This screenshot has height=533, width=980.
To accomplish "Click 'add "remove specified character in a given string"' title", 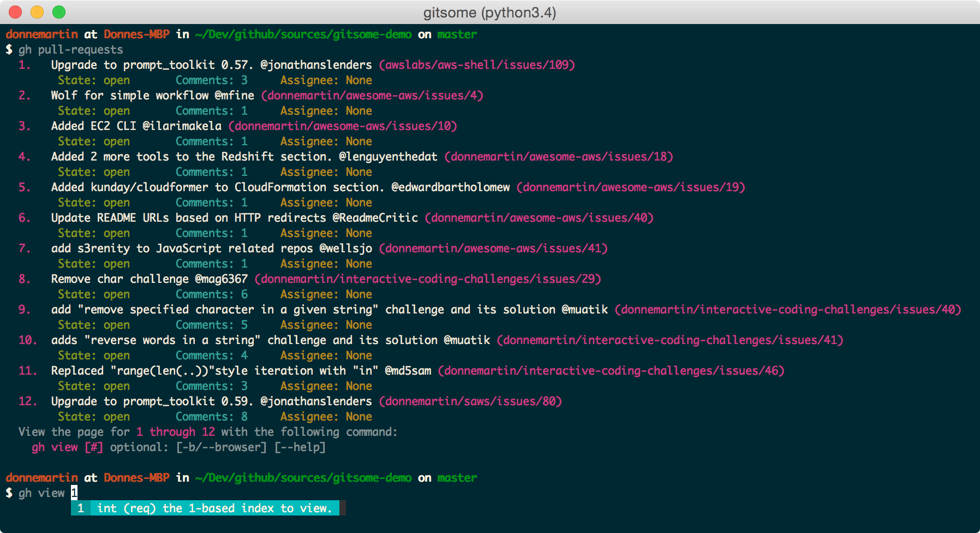I will click(x=214, y=310).
